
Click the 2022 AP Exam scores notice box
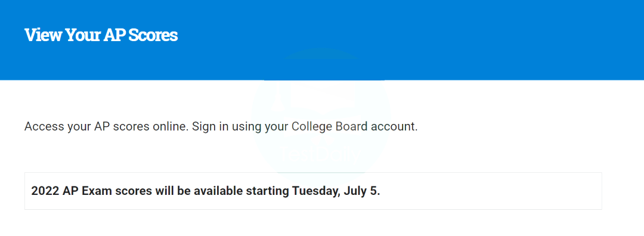click(x=313, y=191)
